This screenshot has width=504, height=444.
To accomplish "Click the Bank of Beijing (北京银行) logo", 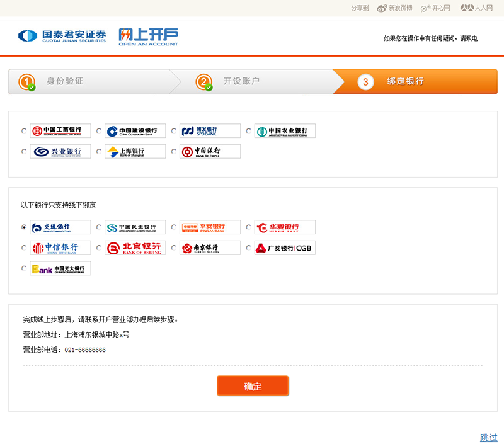I will (135, 248).
